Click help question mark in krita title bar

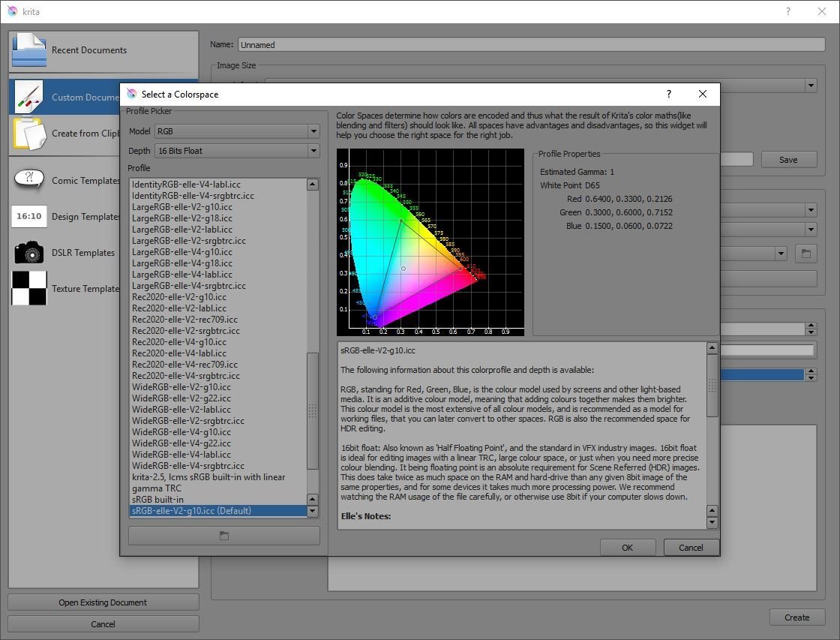click(788, 11)
